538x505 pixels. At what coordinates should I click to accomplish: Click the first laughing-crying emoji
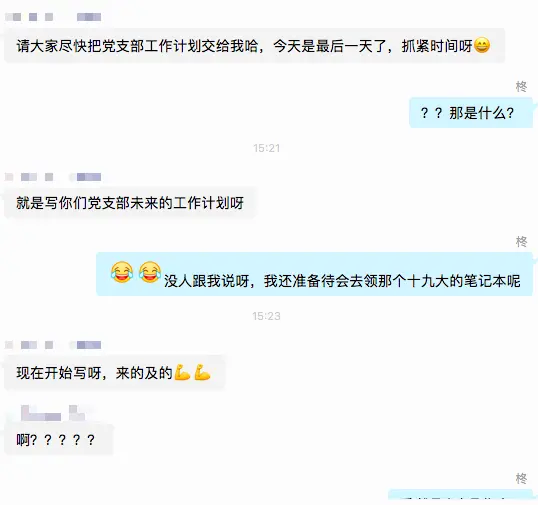tap(122, 272)
